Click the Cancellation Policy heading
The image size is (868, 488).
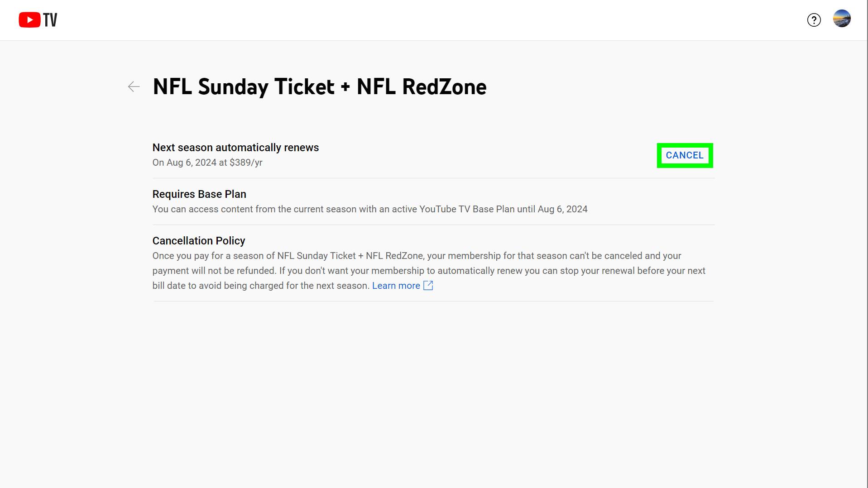(x=198, y=241)
